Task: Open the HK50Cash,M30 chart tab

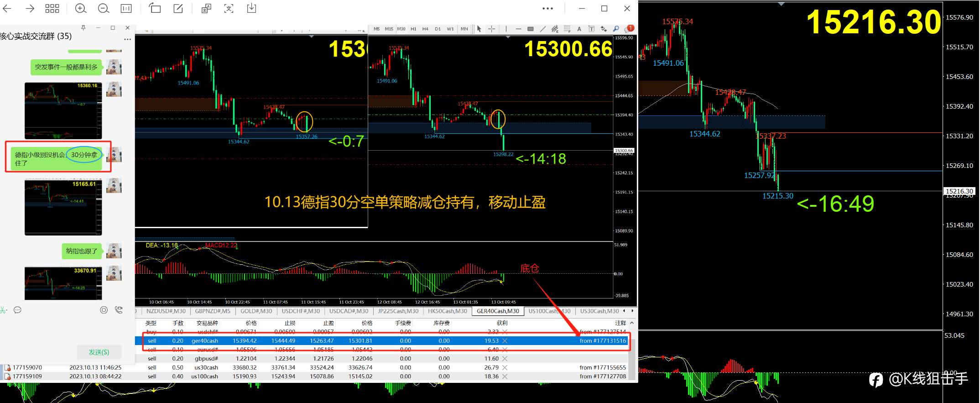Action: [x=448, y=311]
